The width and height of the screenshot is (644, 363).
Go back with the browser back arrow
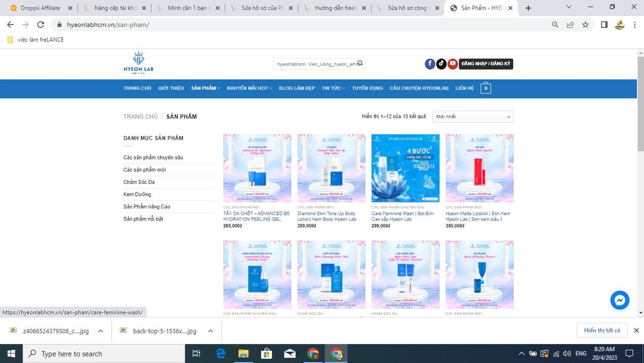[x=10, y=25]
